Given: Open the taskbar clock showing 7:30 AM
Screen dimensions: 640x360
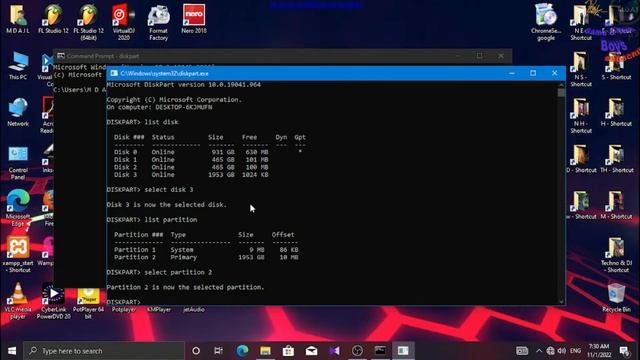Looking at the screenshot, I should [x=599, y=351].
